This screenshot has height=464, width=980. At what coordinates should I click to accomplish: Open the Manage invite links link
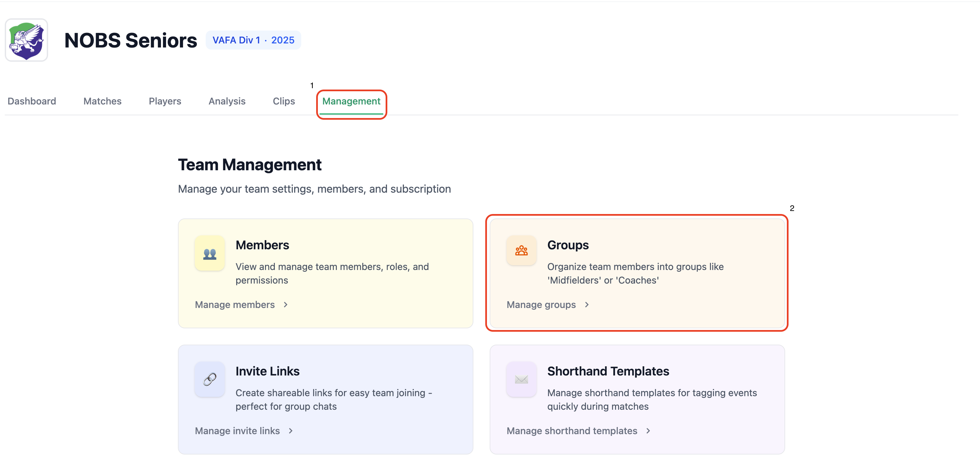click(237, 430)
